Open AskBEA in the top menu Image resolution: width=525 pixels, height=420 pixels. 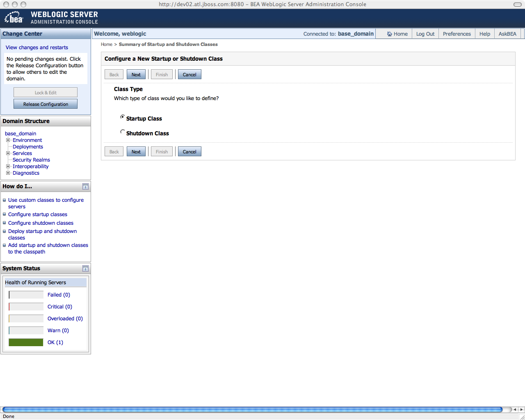coord(507,34)
